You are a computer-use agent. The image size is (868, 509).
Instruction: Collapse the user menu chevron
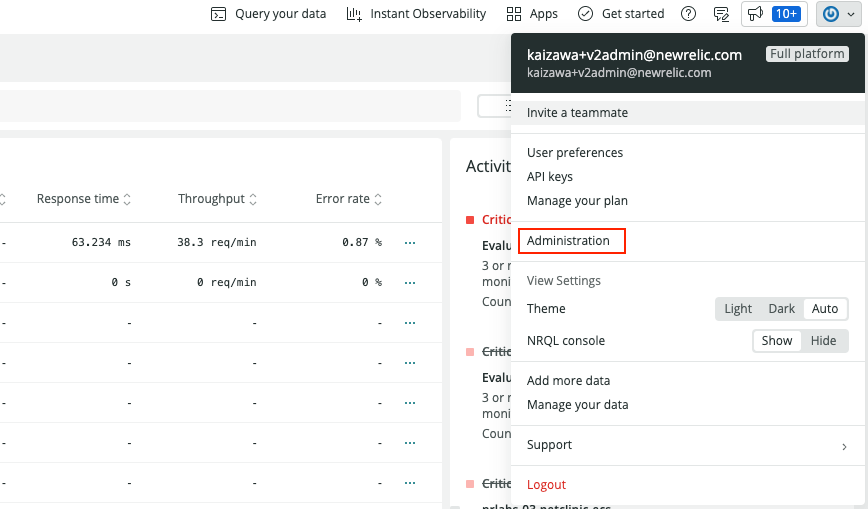tap(851, 14)
